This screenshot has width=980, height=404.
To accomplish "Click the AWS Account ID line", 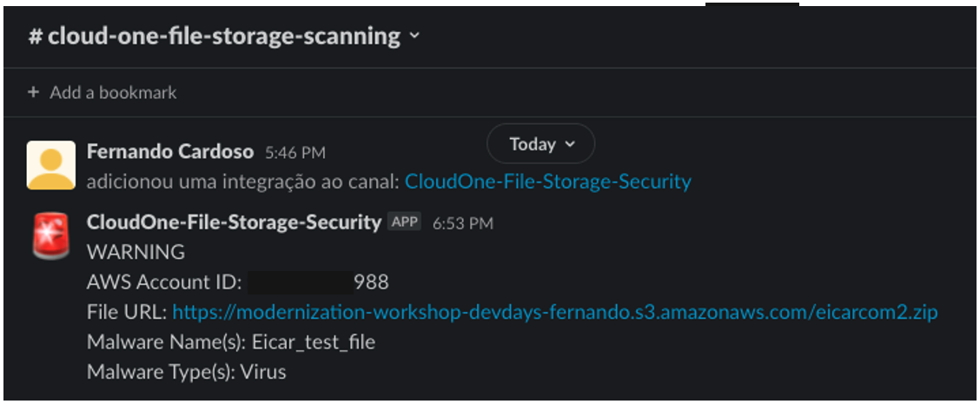I will (237, 282).
